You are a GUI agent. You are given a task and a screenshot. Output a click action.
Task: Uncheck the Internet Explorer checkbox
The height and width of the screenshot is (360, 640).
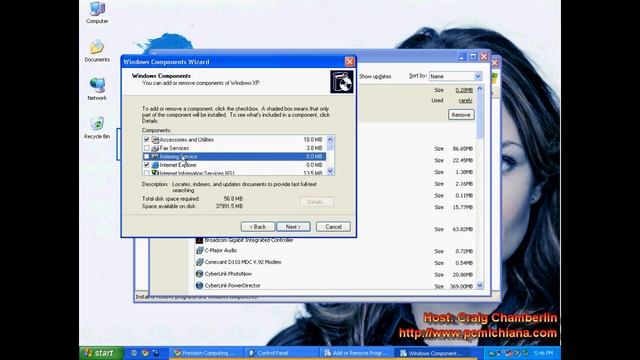(147, 165)
